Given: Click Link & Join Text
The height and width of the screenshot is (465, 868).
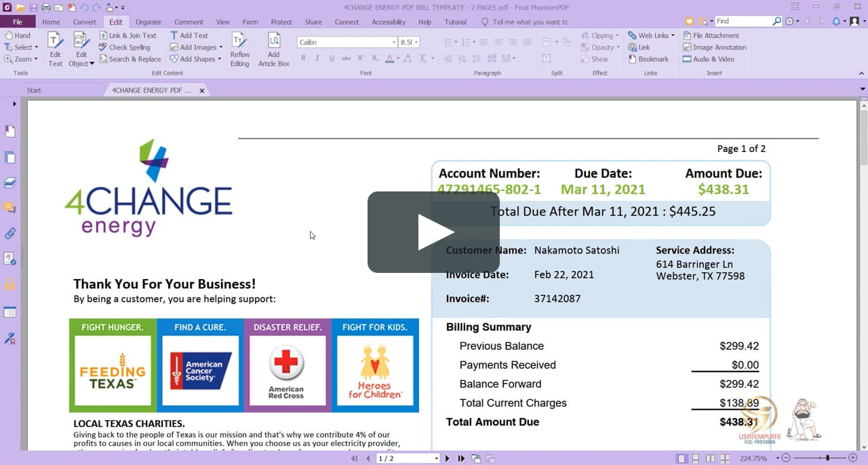Looking at the screenshot, I should pyautogui.click(x=127, y=35).
